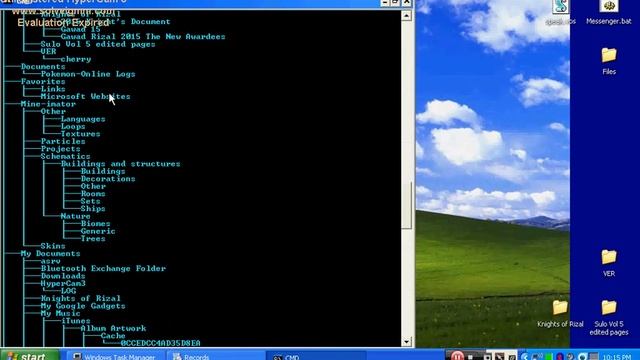Click the 'Cache' entry under Album Artwork
Viewport: 640px width, 360px height.
tap(113, 336)
